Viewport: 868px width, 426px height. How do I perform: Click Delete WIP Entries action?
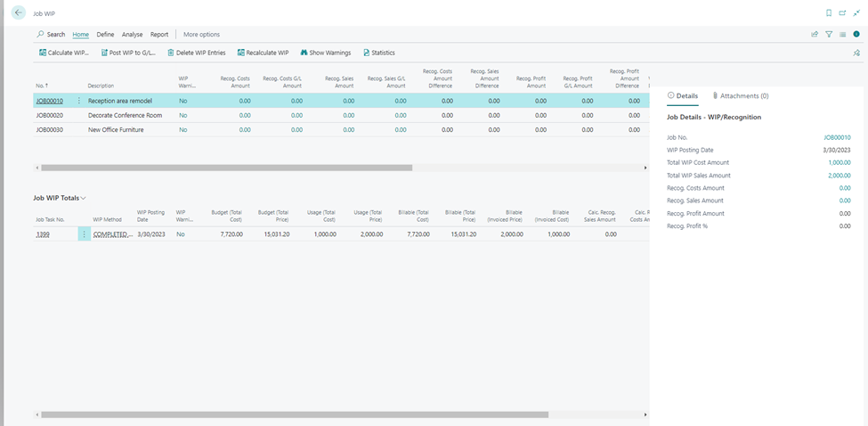pyautogui.click(x=196, y=53)
